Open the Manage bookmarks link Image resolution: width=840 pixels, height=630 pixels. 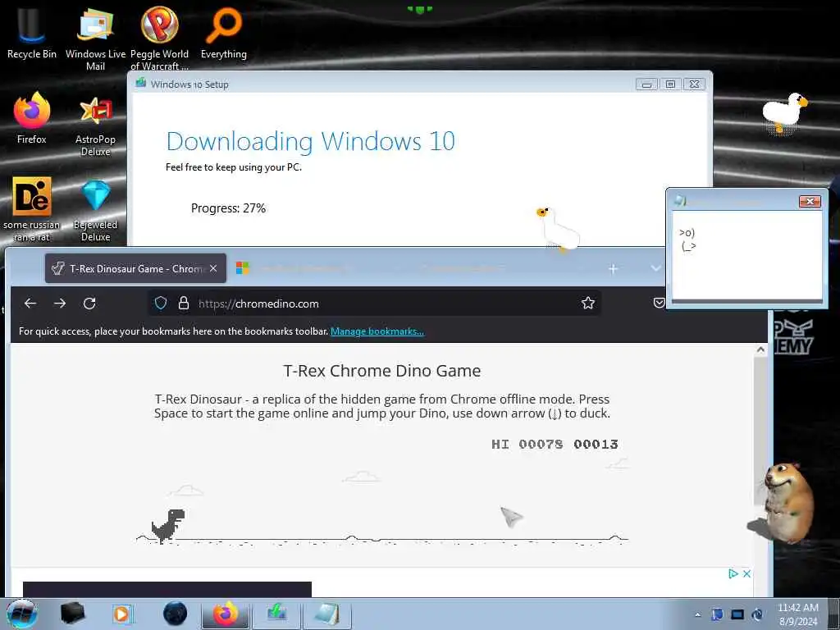point(377,331)
